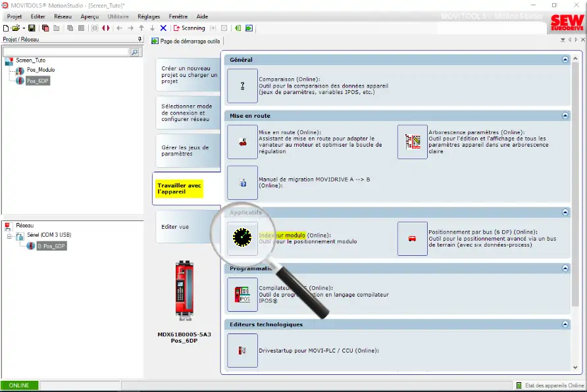Click the green ONLINE status indicator
The width and height of the screenshot is (587, 392).
point(19,385)
